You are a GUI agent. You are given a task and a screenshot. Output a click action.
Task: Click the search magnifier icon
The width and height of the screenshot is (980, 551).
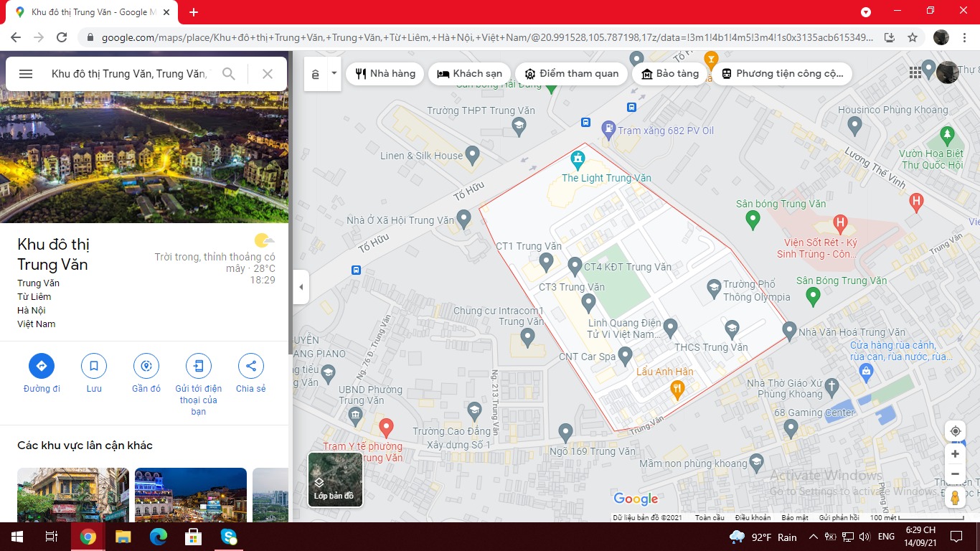229,74
